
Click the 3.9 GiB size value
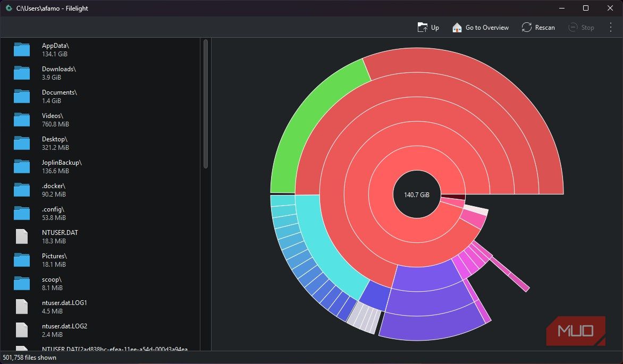(51, 78)
